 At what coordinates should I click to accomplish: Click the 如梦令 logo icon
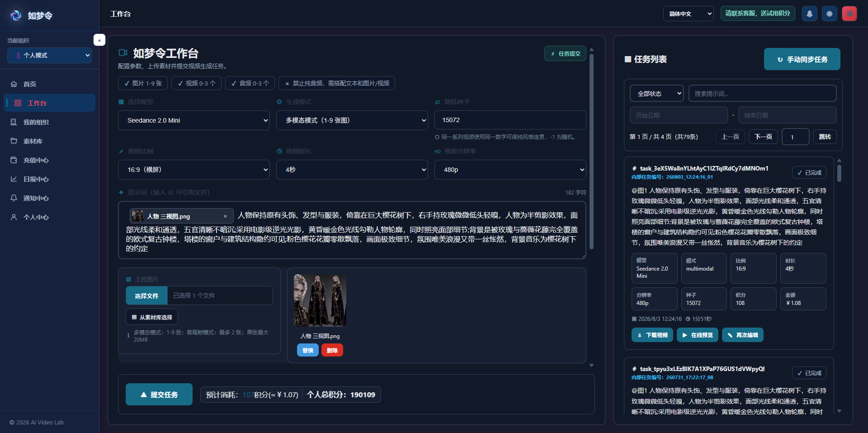[x=16, y=15]
